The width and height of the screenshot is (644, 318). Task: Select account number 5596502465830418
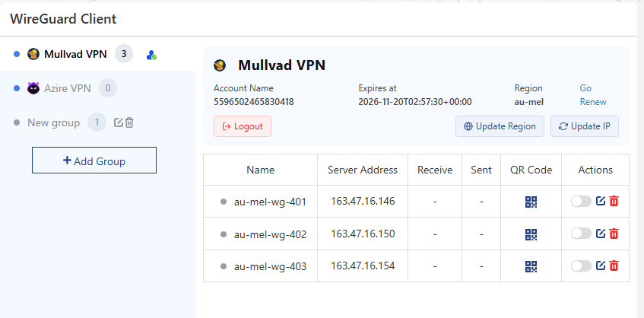[x=254, y=102]
